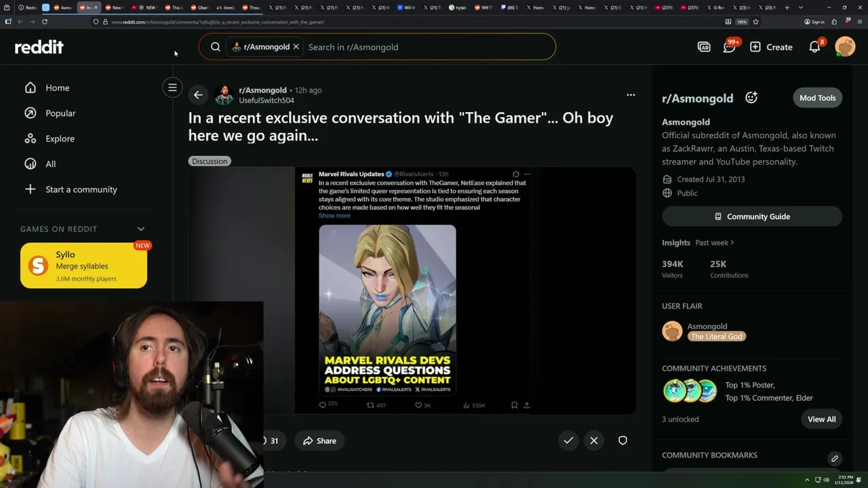Open r/Asmongold link in post header
Screen dimensions: 868x488
point(262,90)
